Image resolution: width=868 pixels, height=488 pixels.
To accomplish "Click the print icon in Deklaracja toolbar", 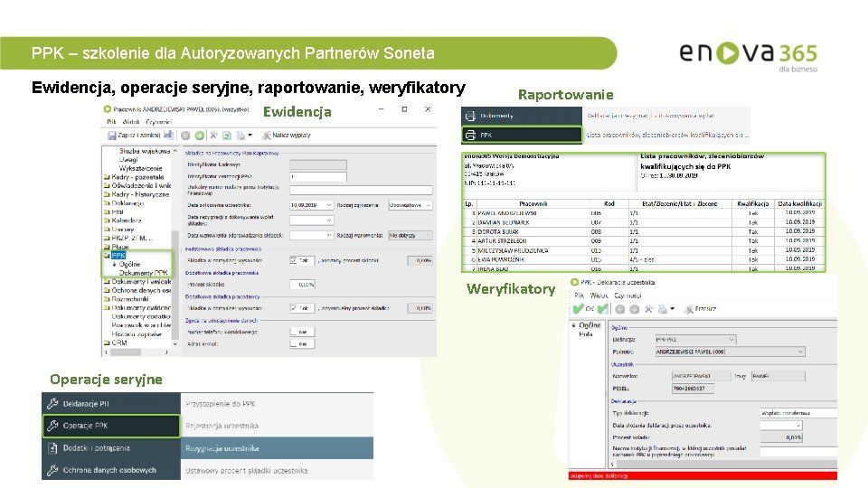I will tap(662, 309).
